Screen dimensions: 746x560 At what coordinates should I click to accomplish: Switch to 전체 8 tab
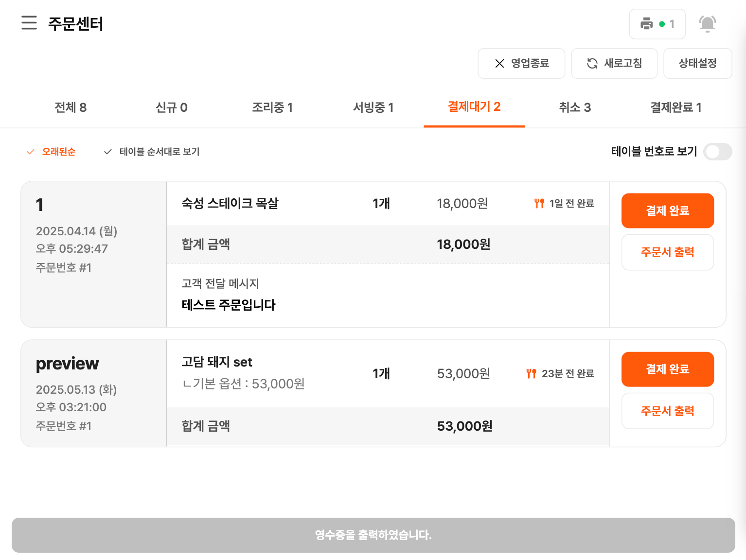click(71, 107)
